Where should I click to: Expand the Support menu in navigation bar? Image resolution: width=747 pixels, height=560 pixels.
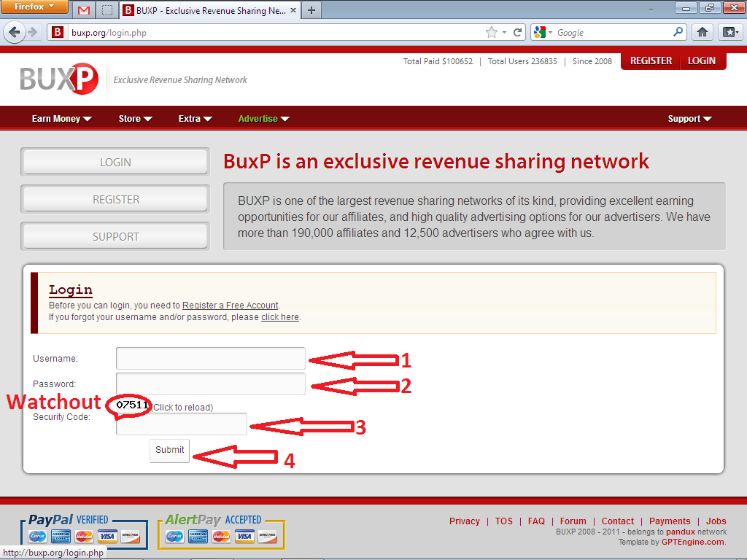click(689, 119)
